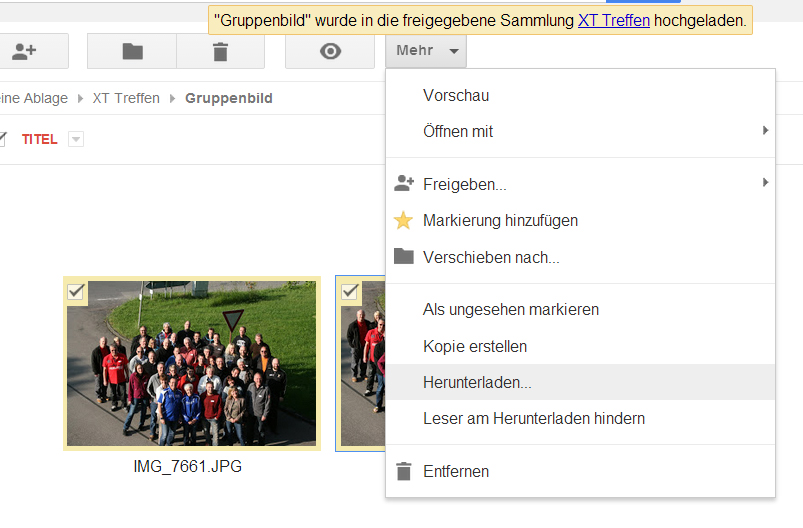Select Leser am Herunterladen hindern option
Viewport: 803px width, 528px height.
pos(533,418)
